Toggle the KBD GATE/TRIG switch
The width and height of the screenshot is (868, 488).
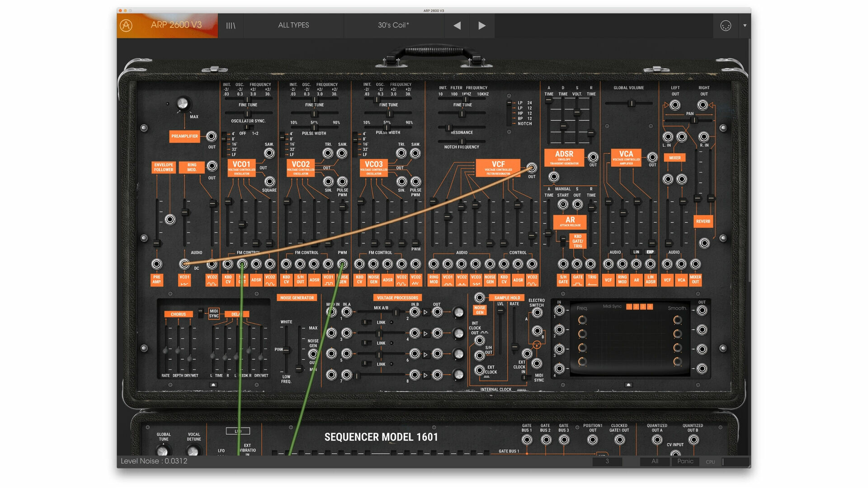click(x=563, y=241)
